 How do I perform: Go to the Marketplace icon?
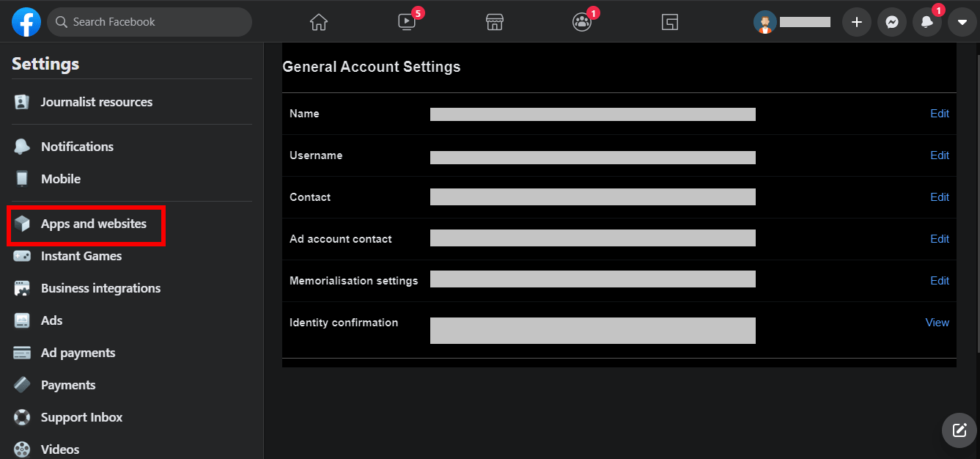pyautogui.click(x=495, y=22)
